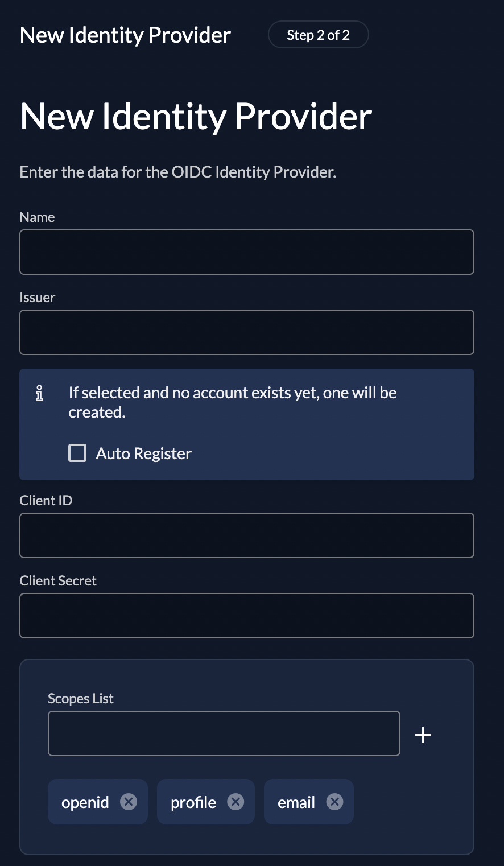The width and height of the screenshot is (504, 866).
Task: Focus the Name input field
Action: pyautogui.click(x=247, y=251)
